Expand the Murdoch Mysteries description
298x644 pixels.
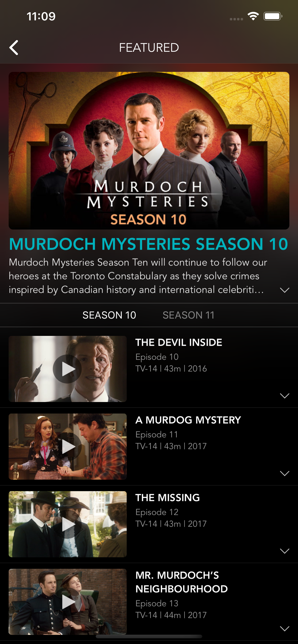285,290
